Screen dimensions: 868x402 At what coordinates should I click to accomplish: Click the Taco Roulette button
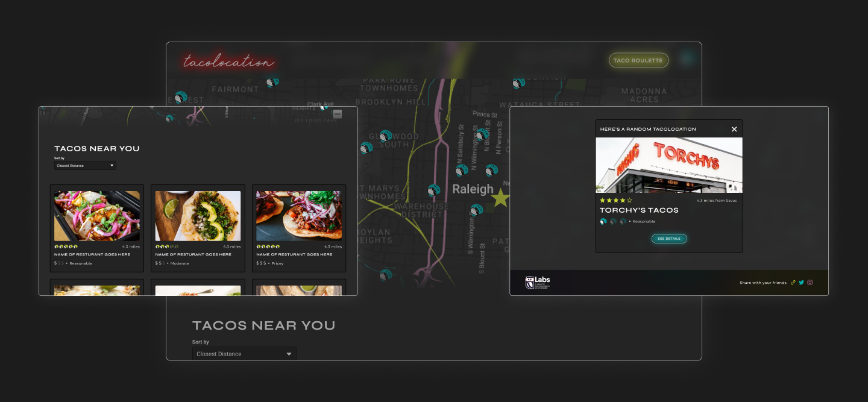(x=638, y=60)
